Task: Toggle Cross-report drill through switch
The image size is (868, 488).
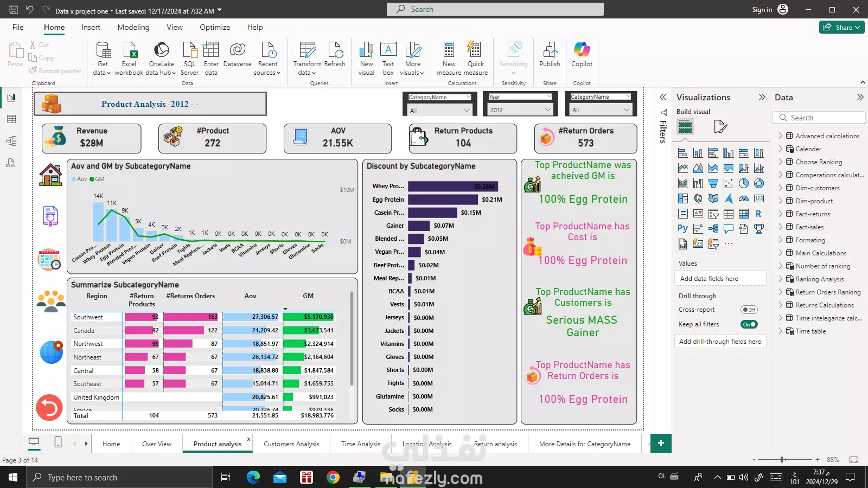Action: (749, 310)
